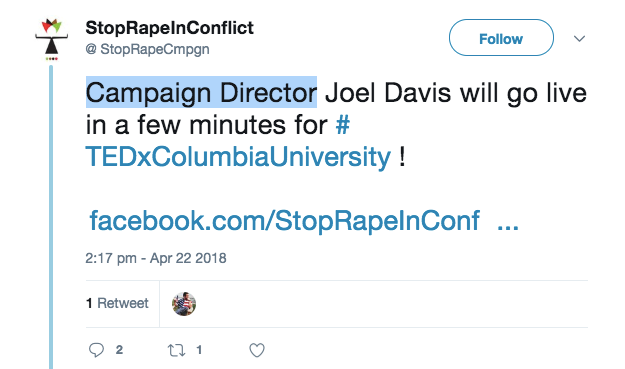Click the hash symbol before TEDxColumbiaUniversity
Viewport: 625px width, 369px height.
click(x=343, y=125)
